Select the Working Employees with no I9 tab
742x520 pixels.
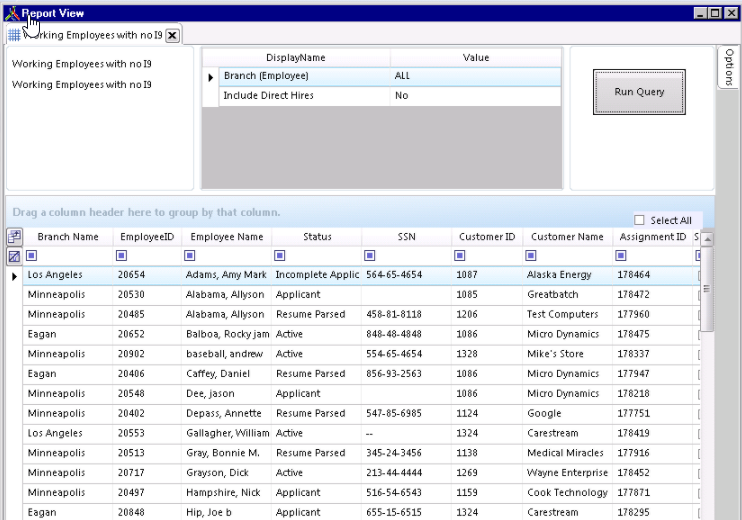click(x=92, y=35)
